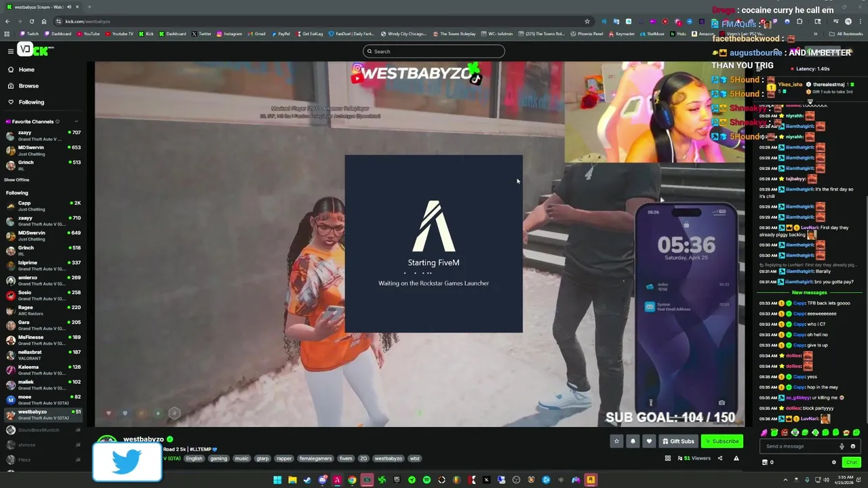Focus the Kick search field

[434, 52]
